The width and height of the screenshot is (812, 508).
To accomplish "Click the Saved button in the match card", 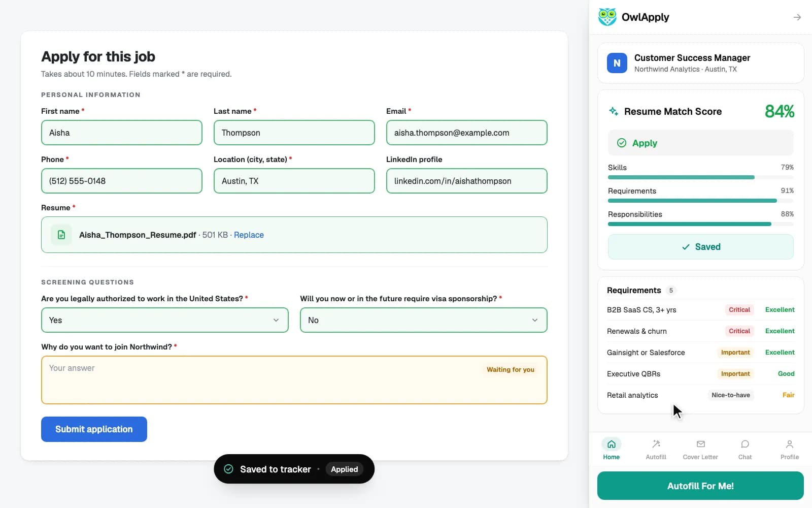I will (x=701, y=247).
